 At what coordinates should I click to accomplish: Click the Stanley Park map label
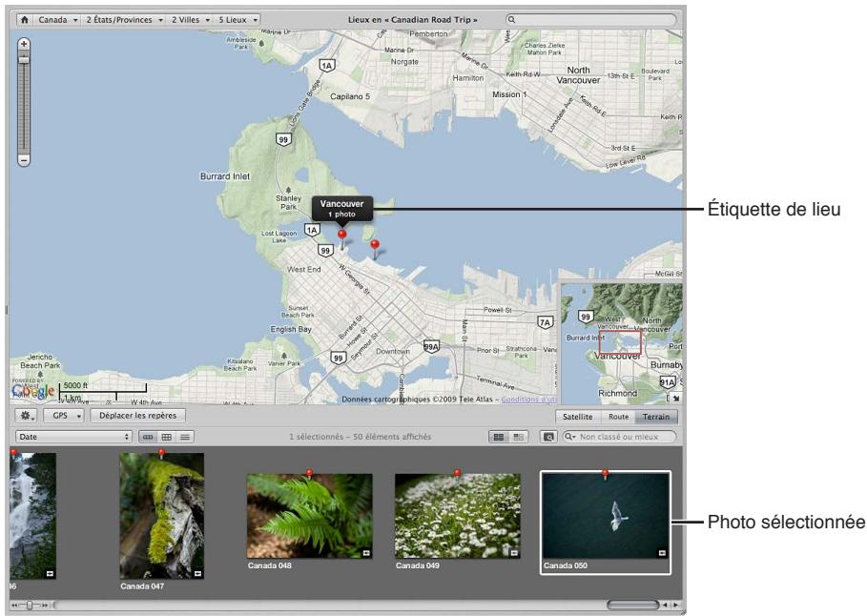click(x=288, y=202)
